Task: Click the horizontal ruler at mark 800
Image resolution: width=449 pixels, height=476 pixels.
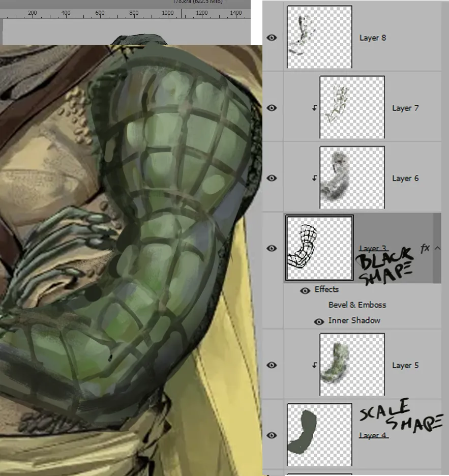Action: 134,13
